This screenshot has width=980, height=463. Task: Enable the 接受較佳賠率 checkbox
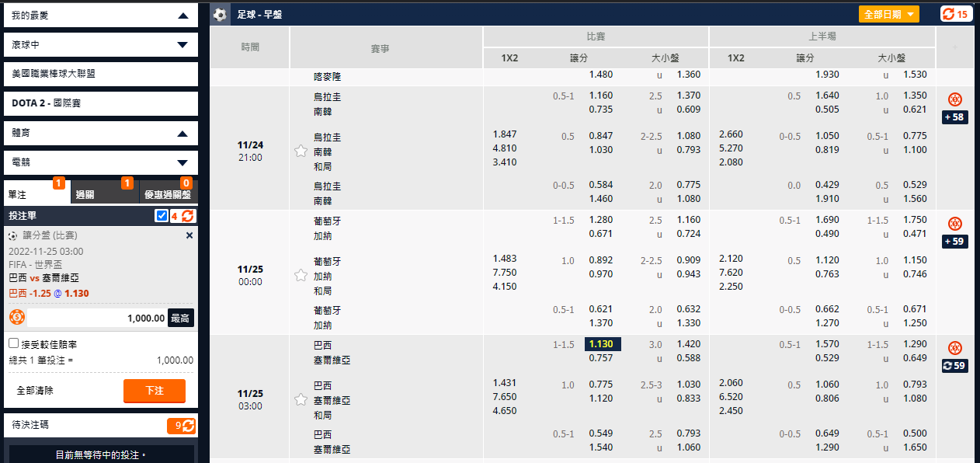[x=12, y=343]
